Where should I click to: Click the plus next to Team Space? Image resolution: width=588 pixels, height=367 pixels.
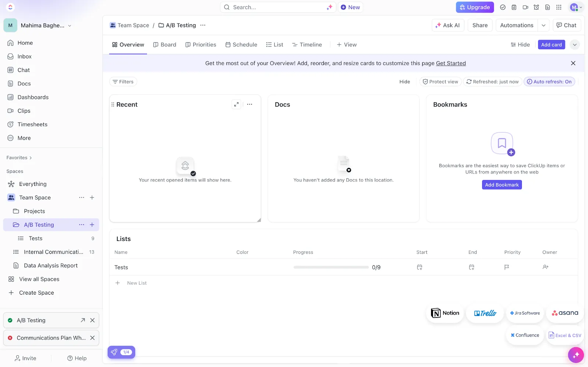92,198
